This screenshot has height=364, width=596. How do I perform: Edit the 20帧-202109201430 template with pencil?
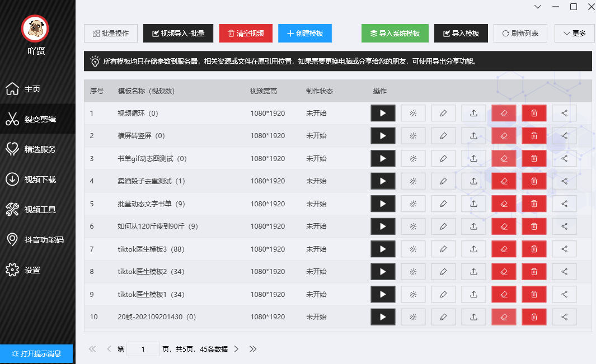tap(443, 317)
